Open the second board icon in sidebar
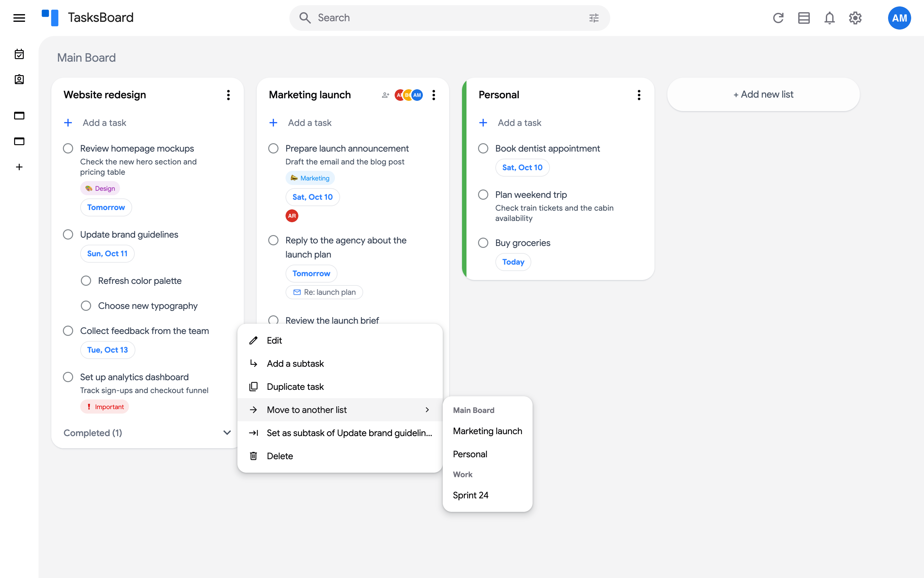This screenshot has height=578, width=924. [19, 141]
